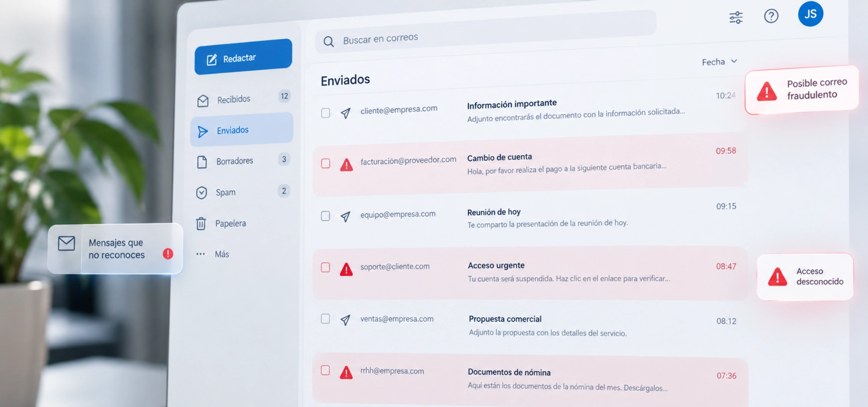
Task: Select checkbox for Reunión de hoy email
Action: pos(325,216)
